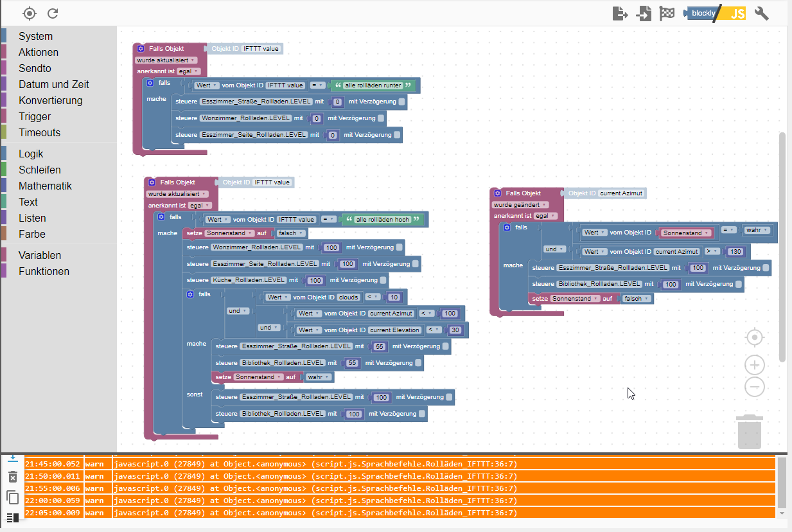
Task: Click the check blocks flag icon
Action: coord(667,13)
